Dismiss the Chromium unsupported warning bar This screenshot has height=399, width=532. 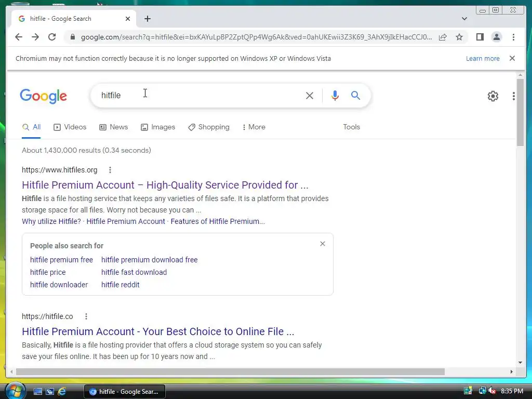tap(512, 58)
